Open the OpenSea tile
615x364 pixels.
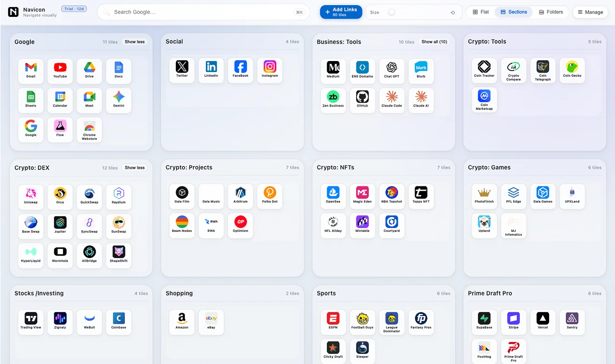pos(333,196)
